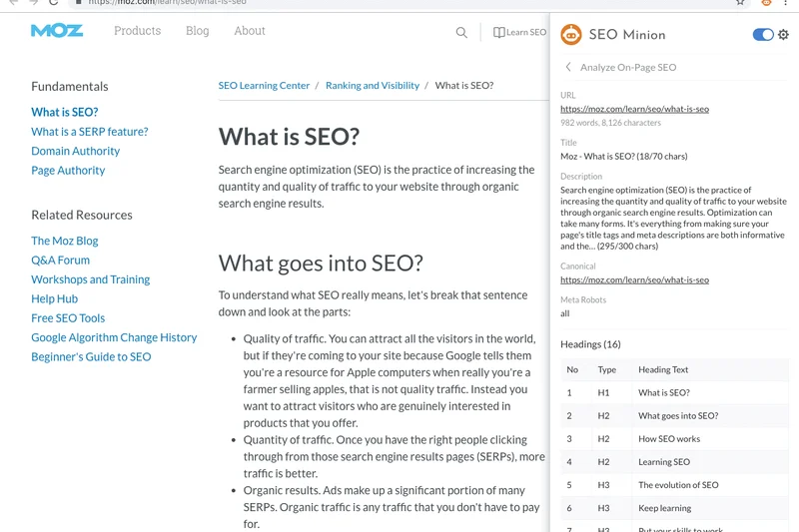Select What is SEO? sidebar link
Viewport: 799px width, 532px height.
pos(64,112)
